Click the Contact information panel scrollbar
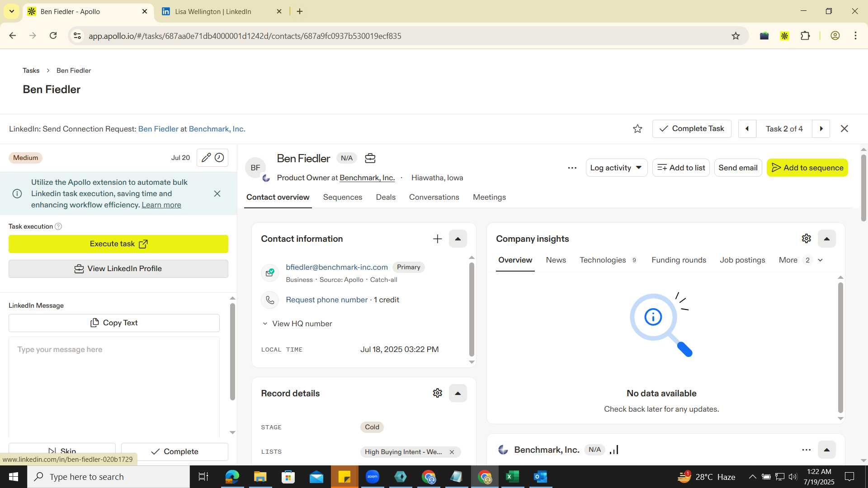 [472, 310]
